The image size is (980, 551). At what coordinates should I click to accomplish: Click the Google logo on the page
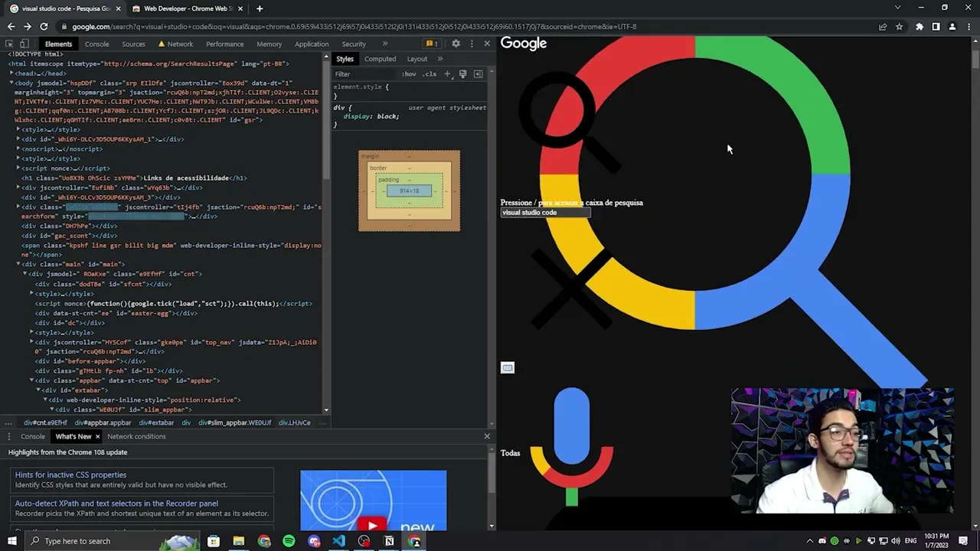pyautogui.click(x=524, y=44)
